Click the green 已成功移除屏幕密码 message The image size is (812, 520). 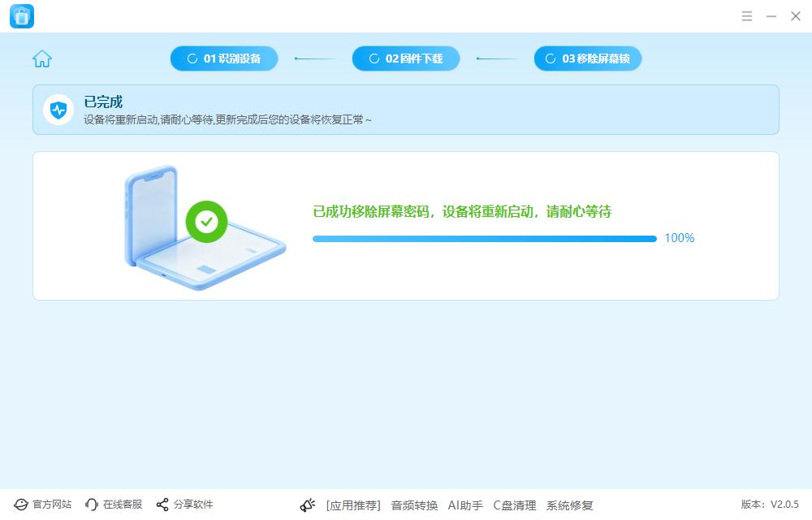click(x=462, y=211)
